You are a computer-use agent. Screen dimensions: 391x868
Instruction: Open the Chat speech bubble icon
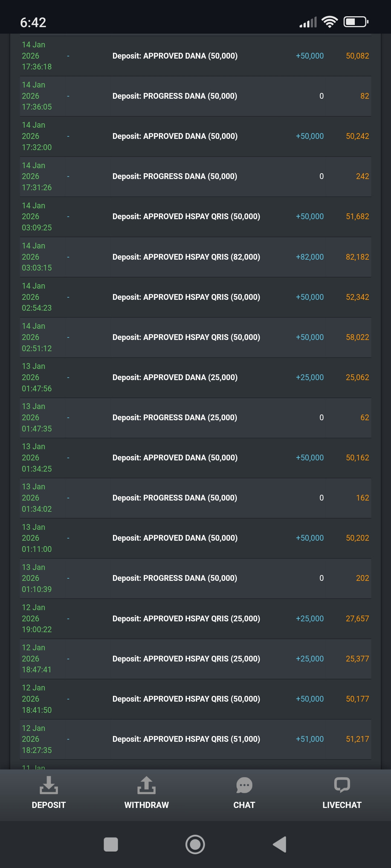pos(244,785)
